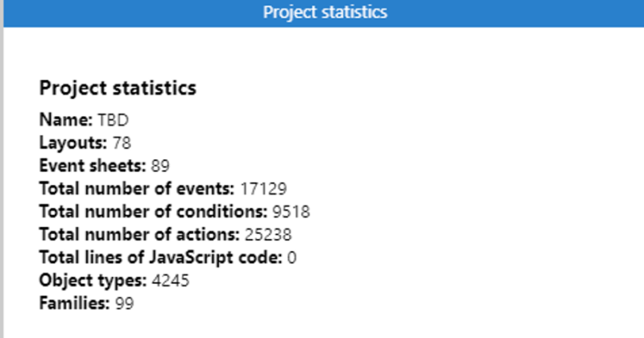Click the blue Project statistics title bar
The image size is (644, 338).
(x=324, y=13)
